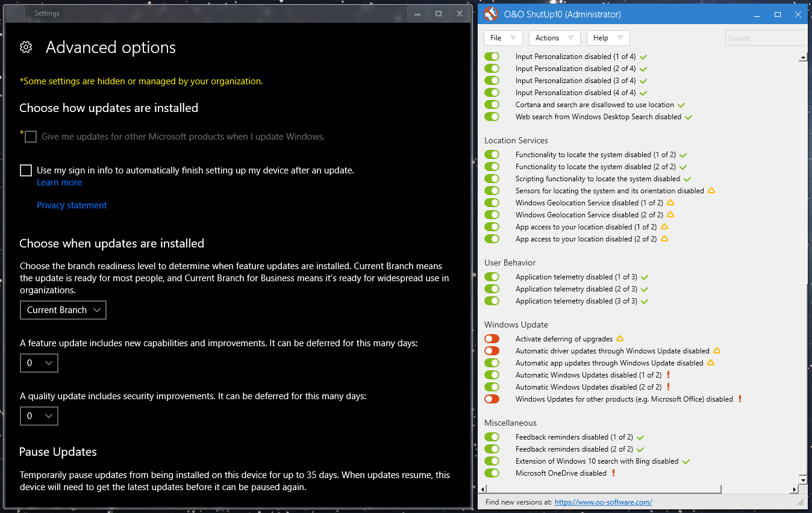
Task: Expand the quality update deferral days dropdown
Action: 39,416
